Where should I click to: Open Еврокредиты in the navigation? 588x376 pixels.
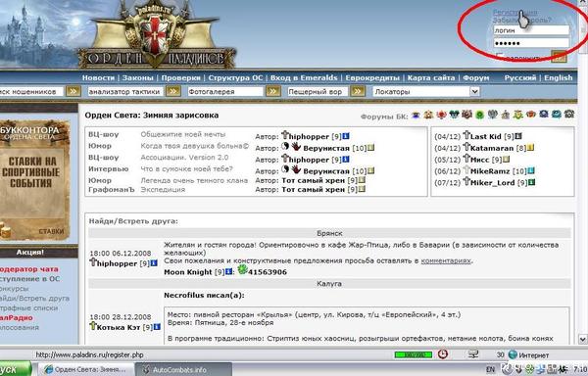tap(372, 78)
